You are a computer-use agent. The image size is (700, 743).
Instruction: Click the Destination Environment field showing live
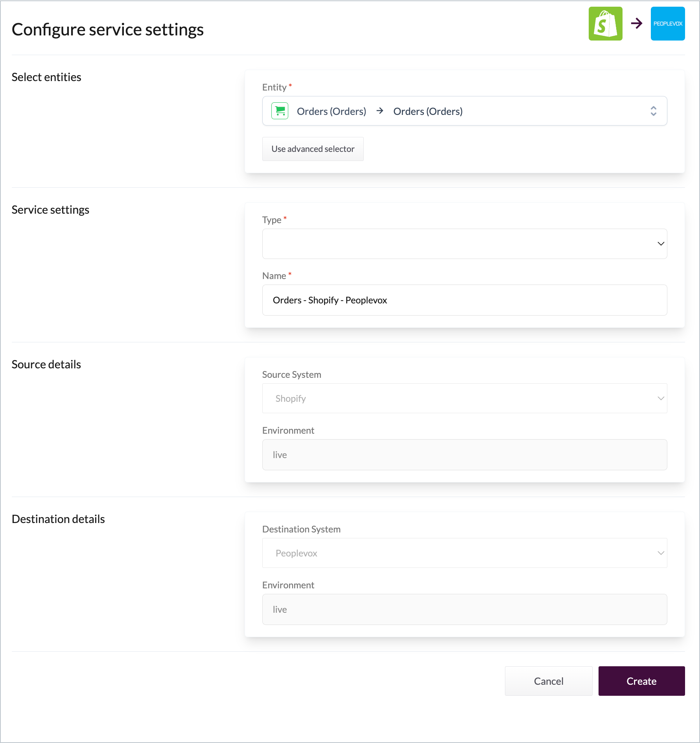(x=464, y=609)
